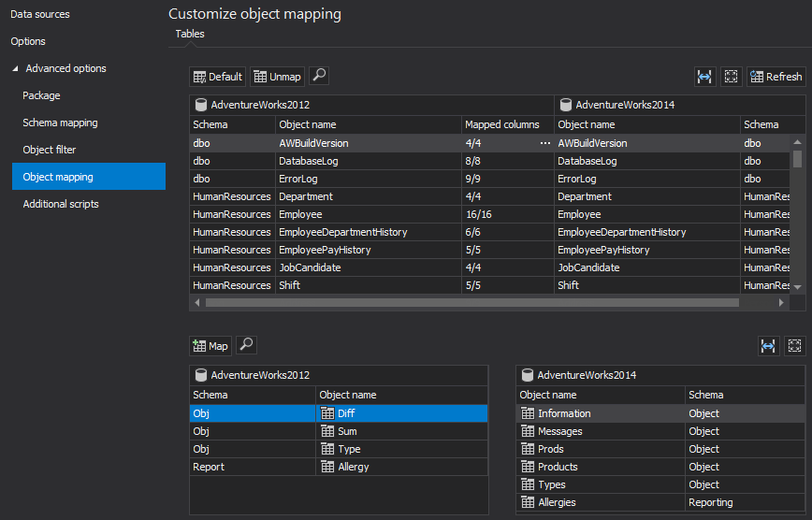Click the table icon of the Types row

click(x=528, y=484)
